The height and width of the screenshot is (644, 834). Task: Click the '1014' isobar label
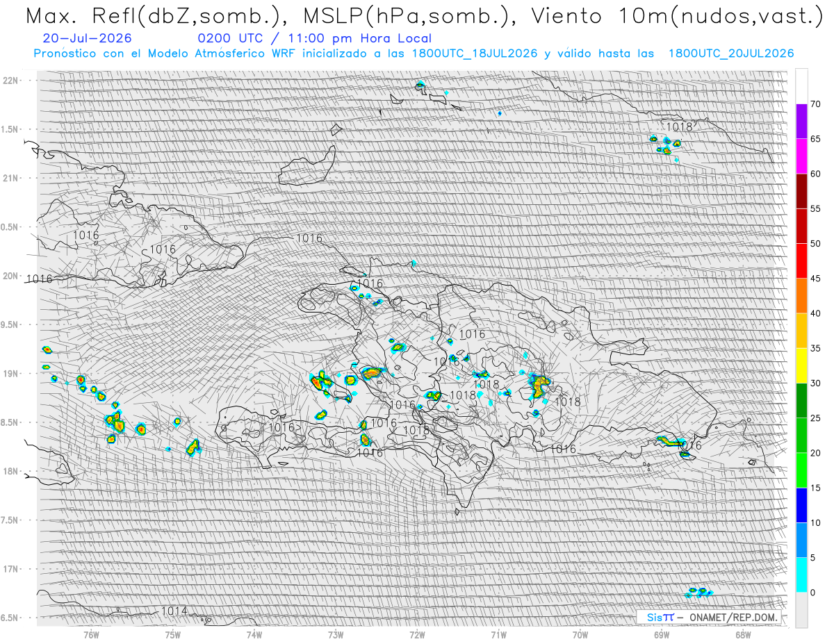[x=174, y=611]
